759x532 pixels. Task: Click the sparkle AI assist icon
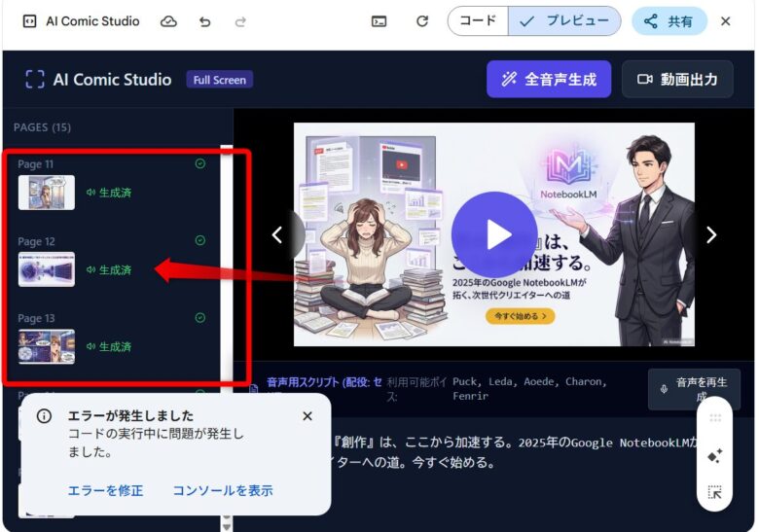(715, 455)
